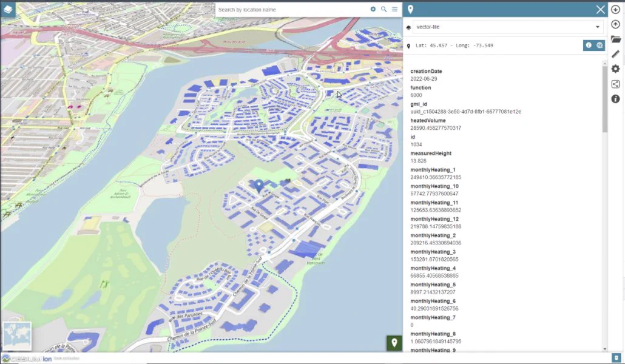Click the monthlyHeating_5 label
The height and width of the screenshot is (364, 625).
pyautogui.click(x=433, y=285)
